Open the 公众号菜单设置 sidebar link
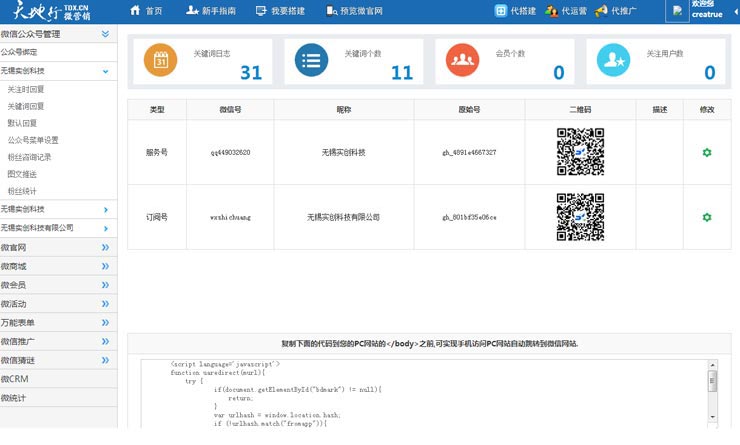This screenshot has height=445, width=740. [33, 140]
